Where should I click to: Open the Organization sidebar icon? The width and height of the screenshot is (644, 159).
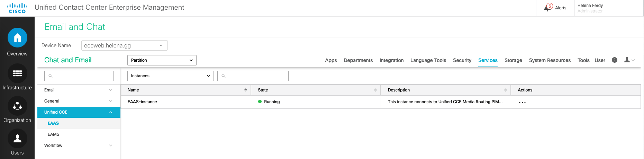click(x=17, y=106)
